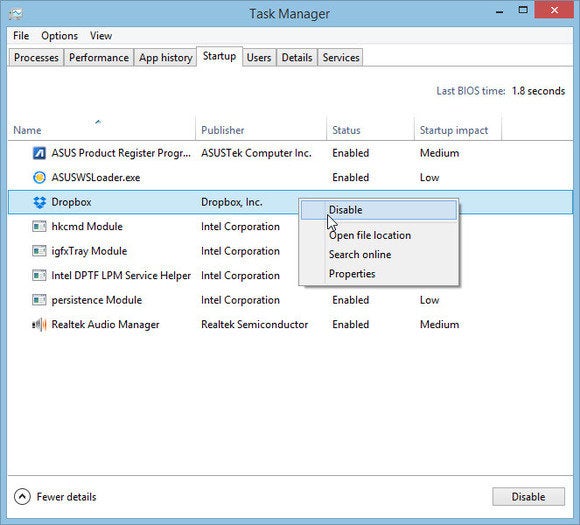Click Intel Corporation publisher in persistence row
This screenshot has height=525, width=580.
pos(240,300)
